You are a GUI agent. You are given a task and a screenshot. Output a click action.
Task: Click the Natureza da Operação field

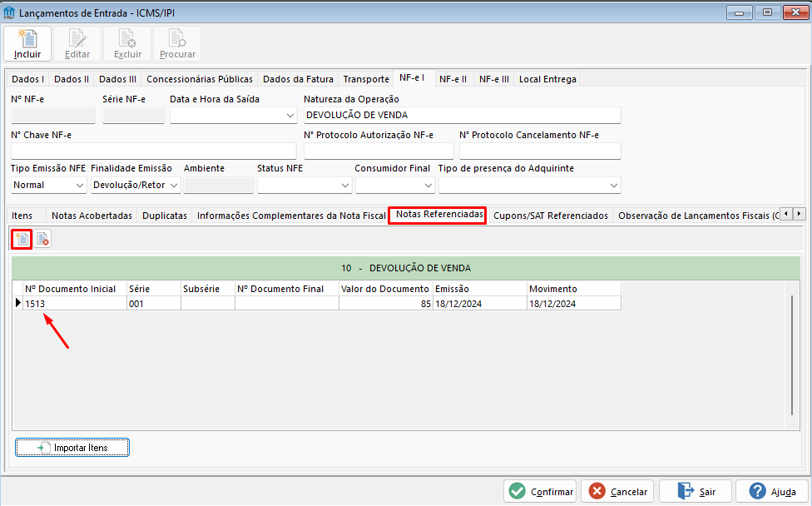click(462, 115)
